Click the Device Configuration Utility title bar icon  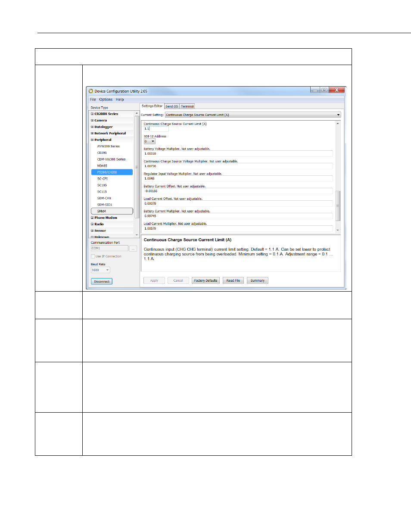(x=91, y=91)
